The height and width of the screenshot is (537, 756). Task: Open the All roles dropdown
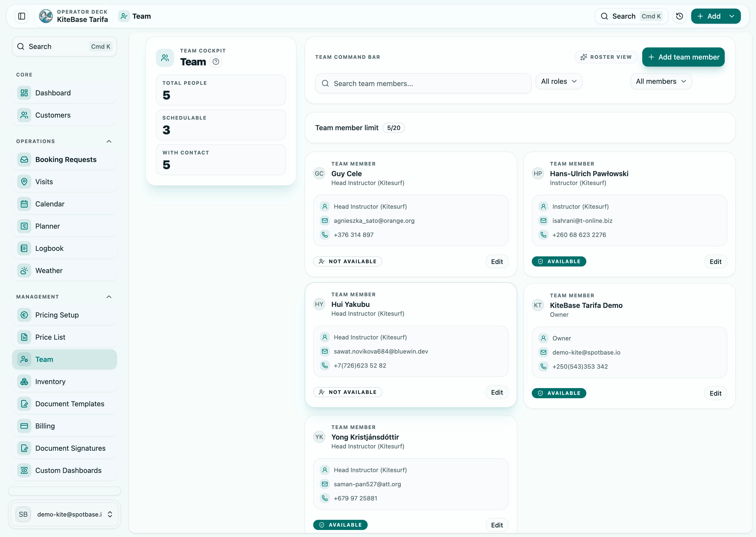[559, 81]
